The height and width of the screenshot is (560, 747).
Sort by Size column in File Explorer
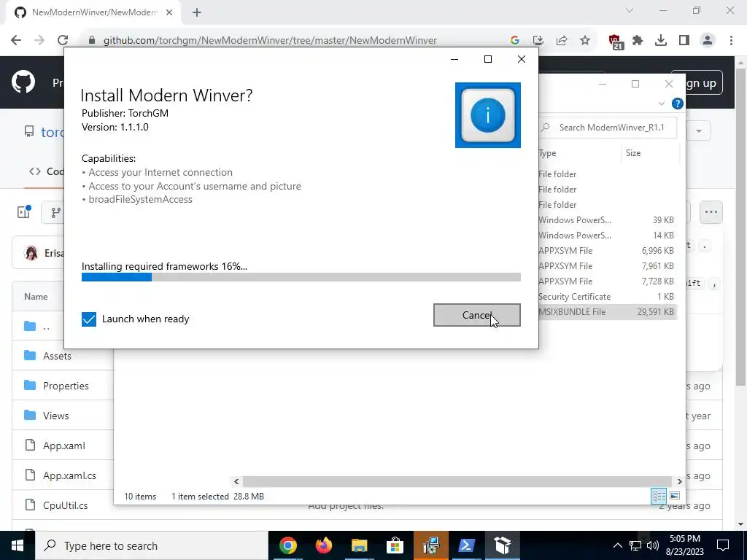(650, 153)
